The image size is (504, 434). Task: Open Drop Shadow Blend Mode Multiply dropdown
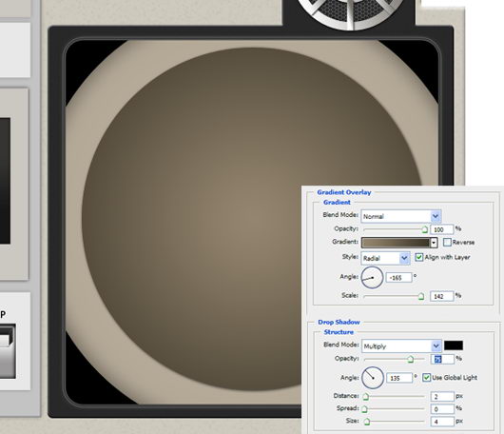(401, 346)
